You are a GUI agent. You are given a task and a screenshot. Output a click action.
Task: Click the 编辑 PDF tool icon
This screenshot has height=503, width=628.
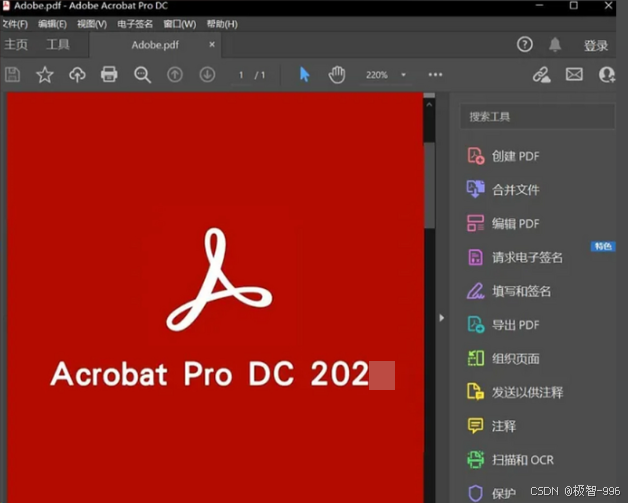coord(476,223)
